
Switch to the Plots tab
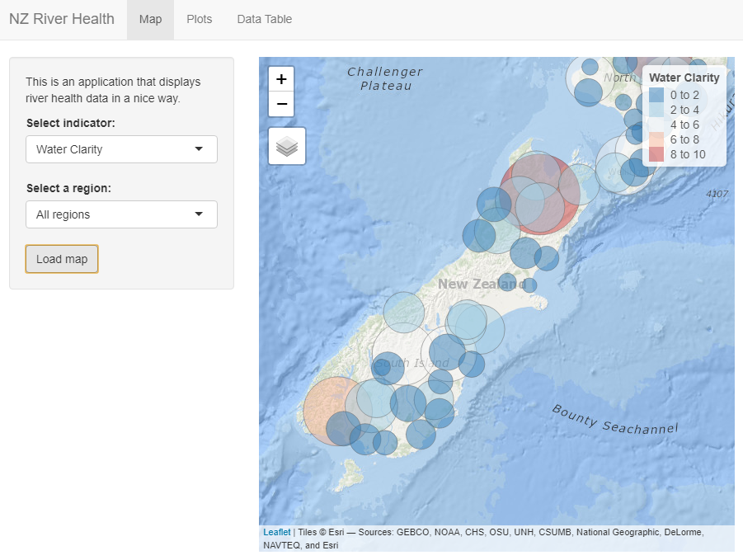point(199,20)
